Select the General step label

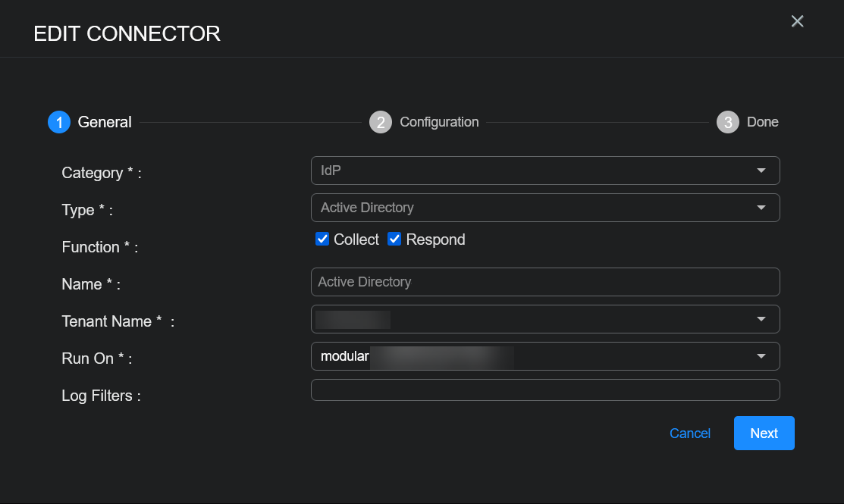pyautogui.click(x=105, y=122)
